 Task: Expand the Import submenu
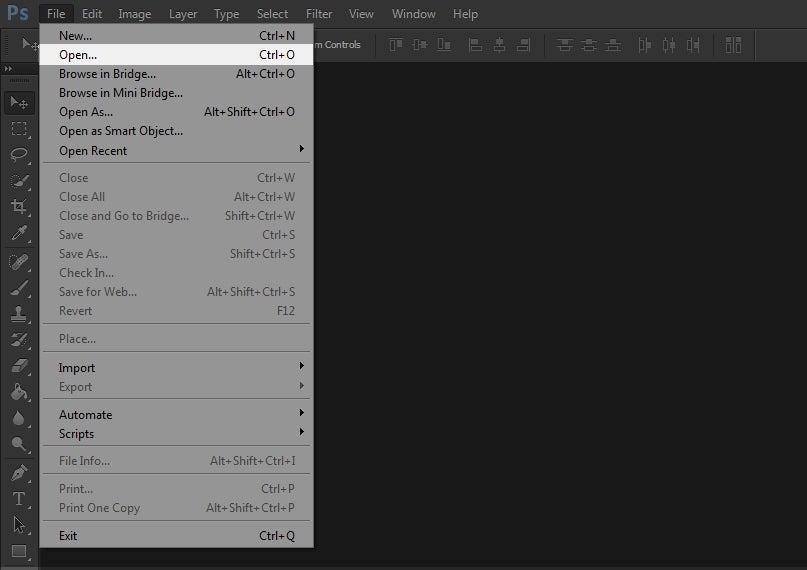(x=176, y=368)
